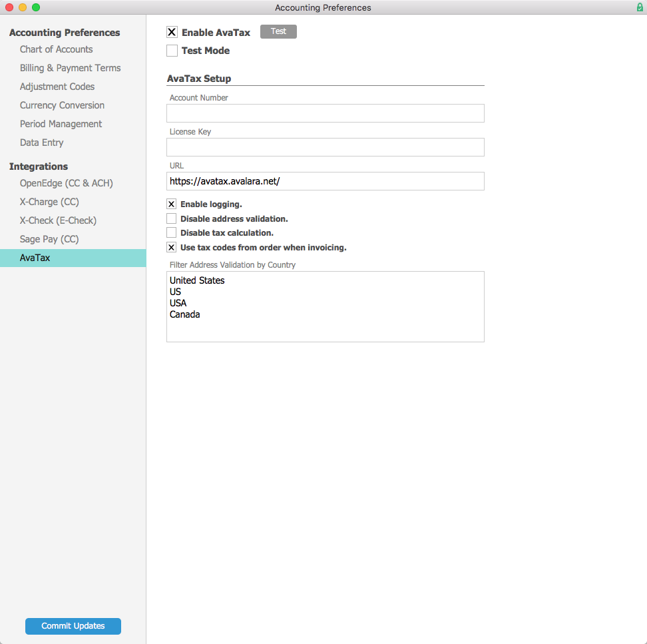647x644 pixels.
Task: Click the AvaTax Setup section heading
Action: tap(199, 79)
